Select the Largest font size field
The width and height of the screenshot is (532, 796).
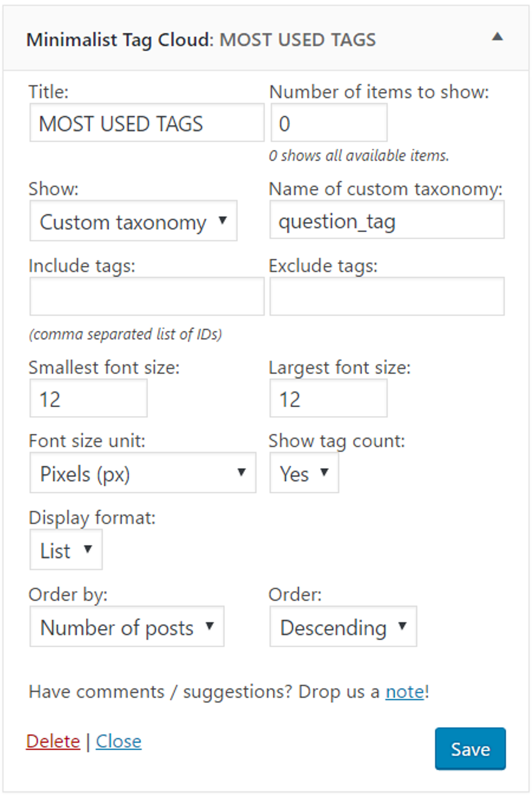328,398
